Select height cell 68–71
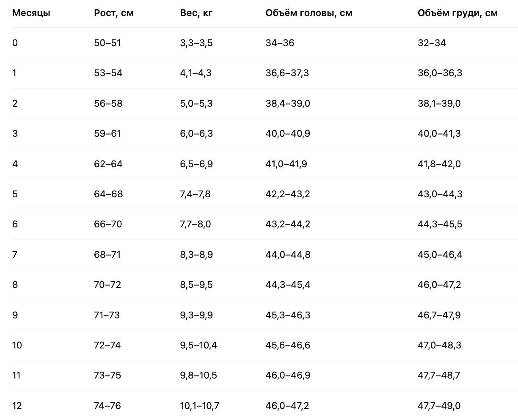The height and width of the screenshot is (420, 518). (x=107, y=254)
